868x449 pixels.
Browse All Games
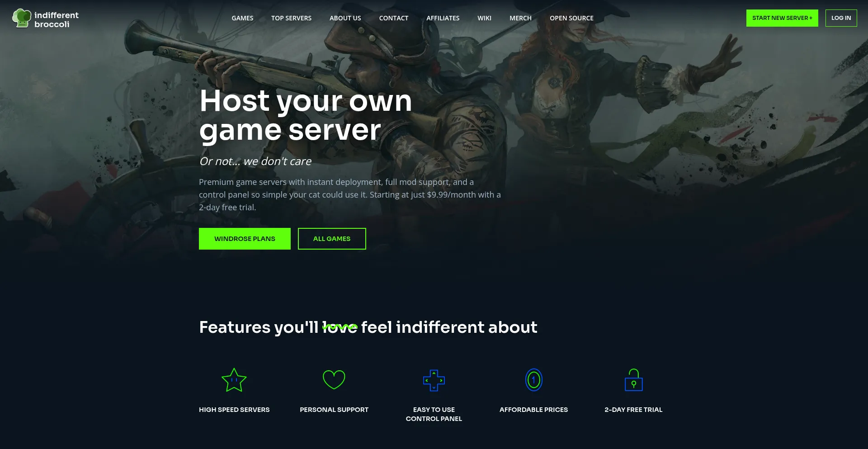point(332,239)
